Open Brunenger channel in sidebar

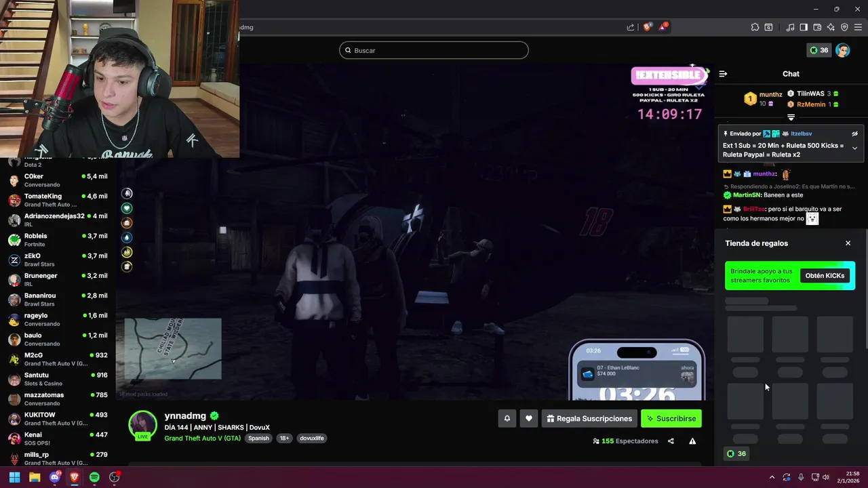coord(58,279)
